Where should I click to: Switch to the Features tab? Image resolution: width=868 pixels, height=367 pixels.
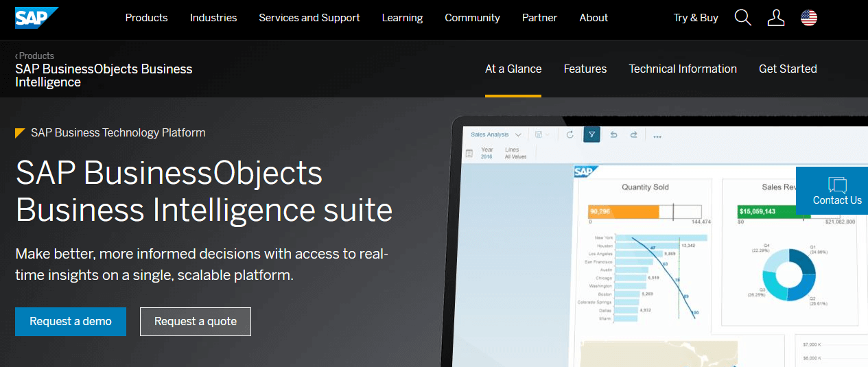pyautogui.click(x=585, y=69)
